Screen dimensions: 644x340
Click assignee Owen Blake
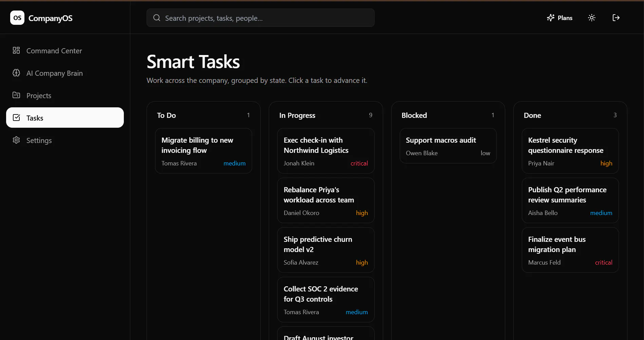422,153
